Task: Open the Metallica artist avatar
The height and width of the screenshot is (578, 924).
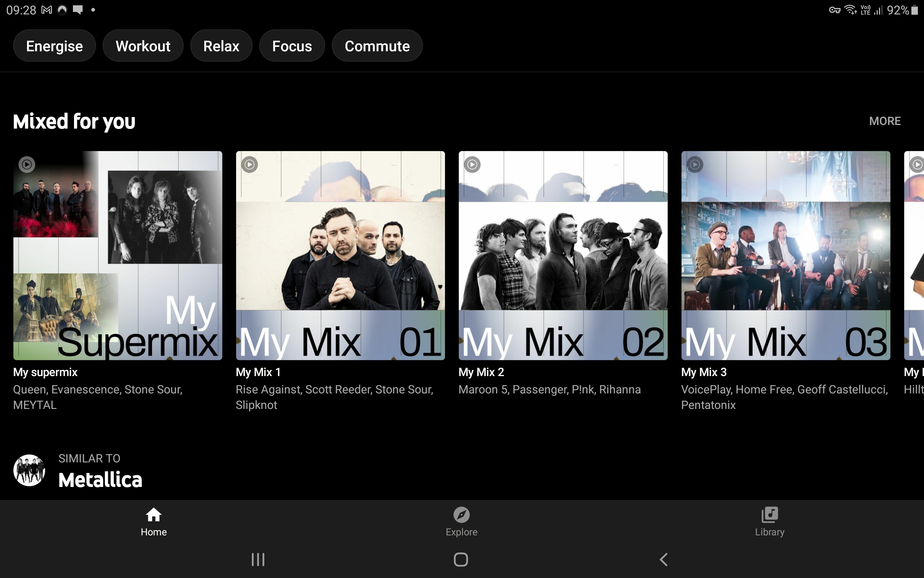Action: coord(29,470)
